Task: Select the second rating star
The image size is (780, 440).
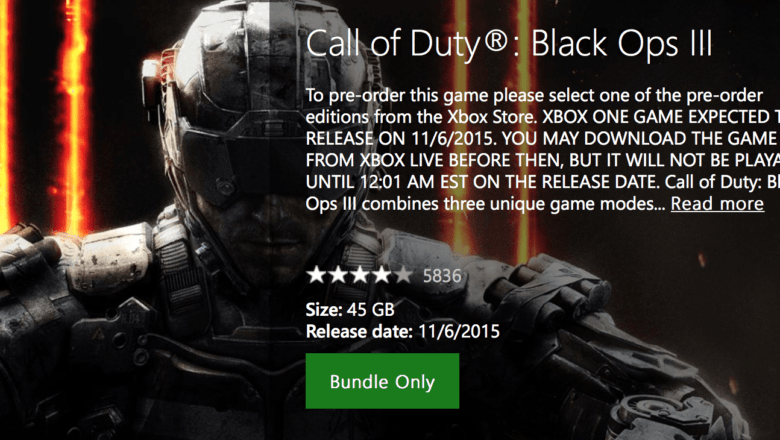Action: (x=338, y=275)
